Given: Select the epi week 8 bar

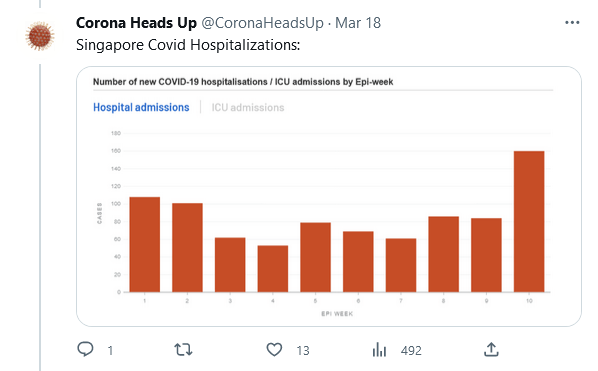Looking at the screenshot, I should 444,254.
